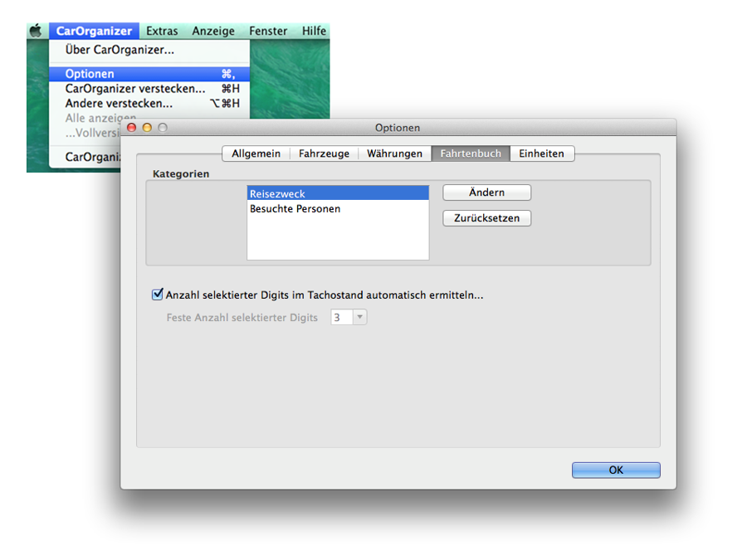Confirm the dialog with OK
This screenshot has height=560, width=747.
[616, 470]
